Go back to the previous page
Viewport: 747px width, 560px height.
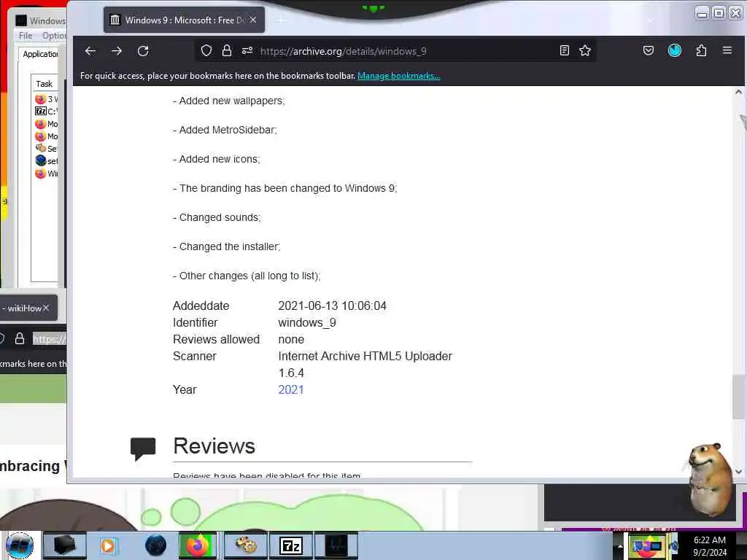click(x=90, y=51)
